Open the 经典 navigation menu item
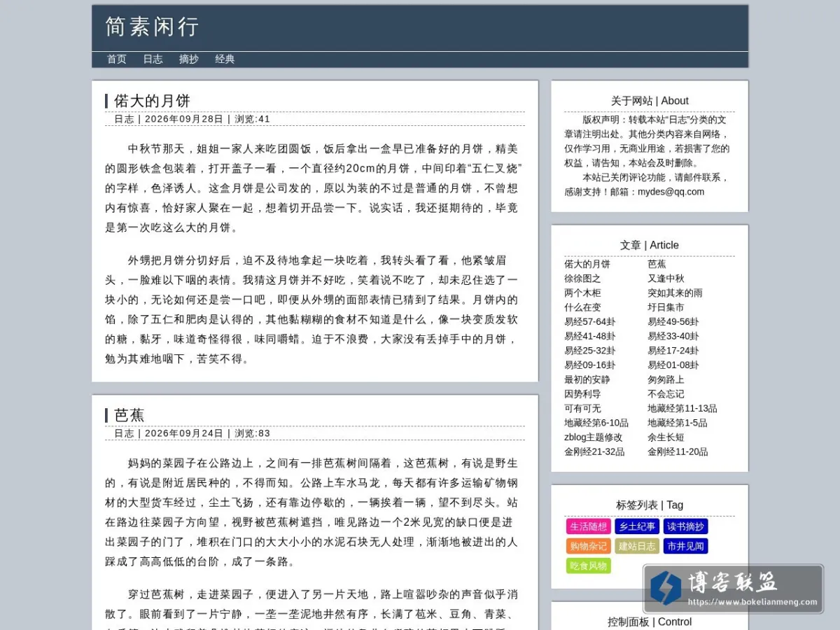Image resolution: width=840 pixels, height=630 pixels. pyautogui.click(x=225, y=59)
